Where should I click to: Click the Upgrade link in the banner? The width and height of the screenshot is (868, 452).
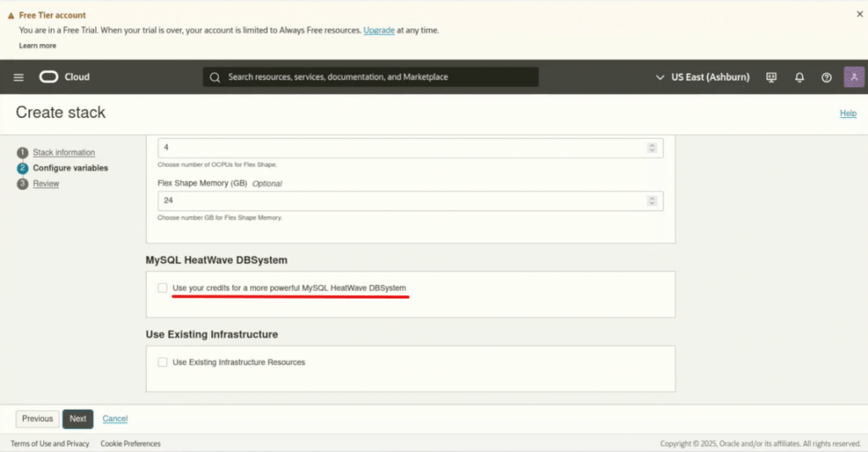coord(379,31)
